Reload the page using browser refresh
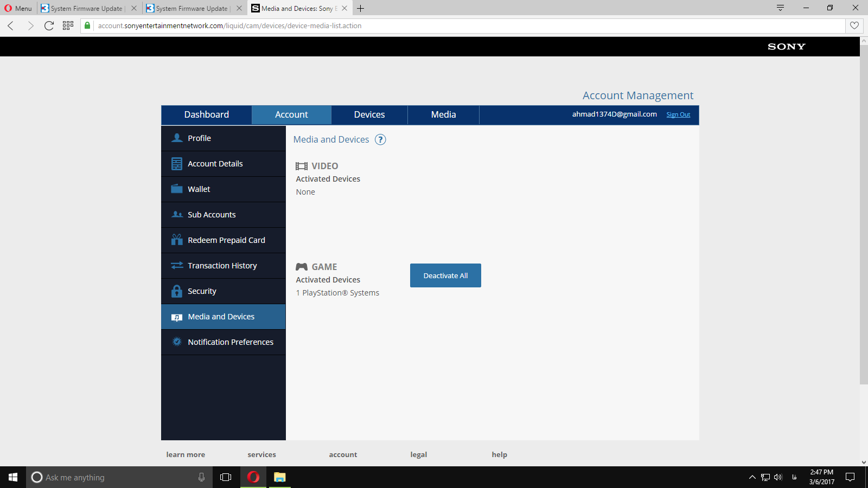This screenshot has height=488, width=868. click(x=49, y=25)
